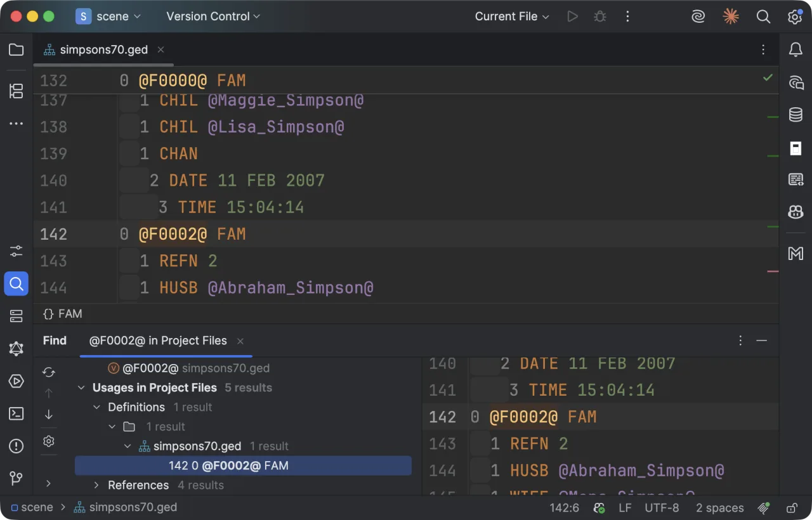Close the @F0002@ in Project Files tab

(x=240, y=341)
